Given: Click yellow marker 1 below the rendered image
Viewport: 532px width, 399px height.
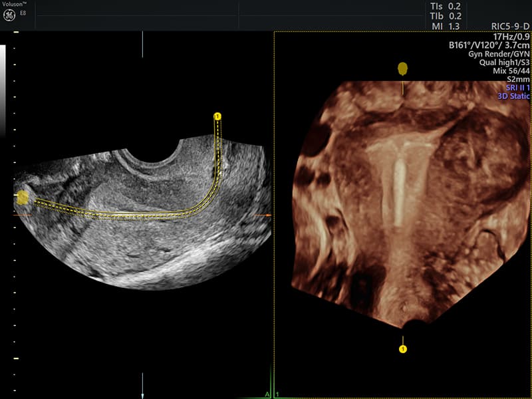Looking at the screenshot, I should pyautogui.click(x=402, y=348).
